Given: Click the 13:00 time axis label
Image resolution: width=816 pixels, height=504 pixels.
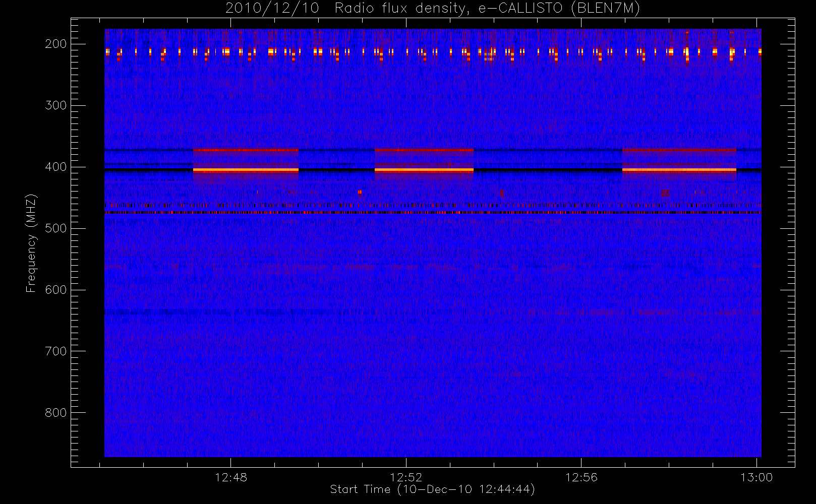Looking at the screenshot, I should 756,477.
